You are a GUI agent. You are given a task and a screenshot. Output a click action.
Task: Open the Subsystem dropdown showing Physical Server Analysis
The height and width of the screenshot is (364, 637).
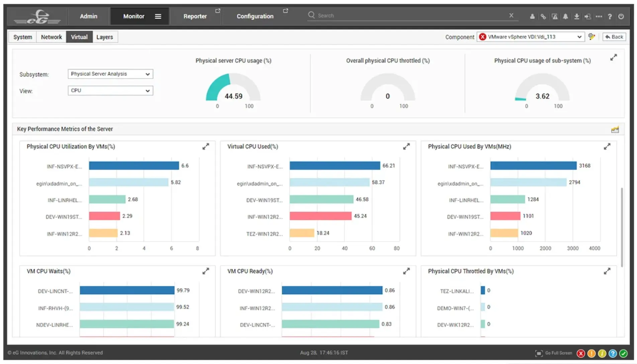[x=110, y=74]
